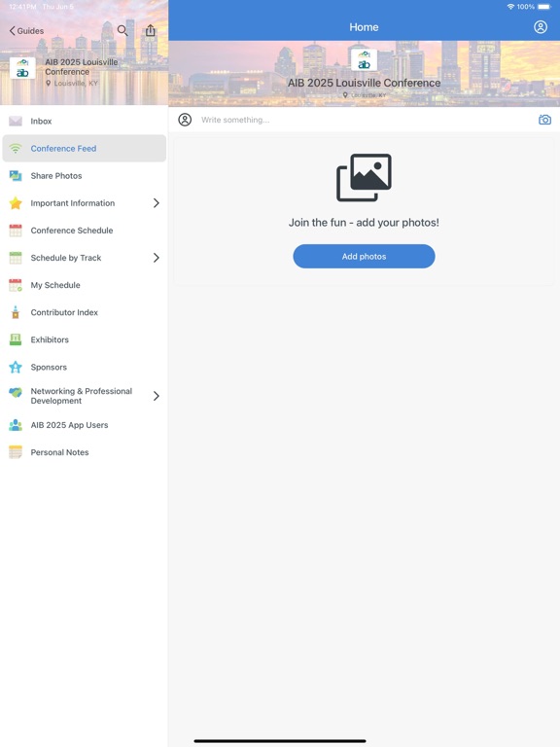Open Share Photos
560x747 pixels.
(85, 176)
